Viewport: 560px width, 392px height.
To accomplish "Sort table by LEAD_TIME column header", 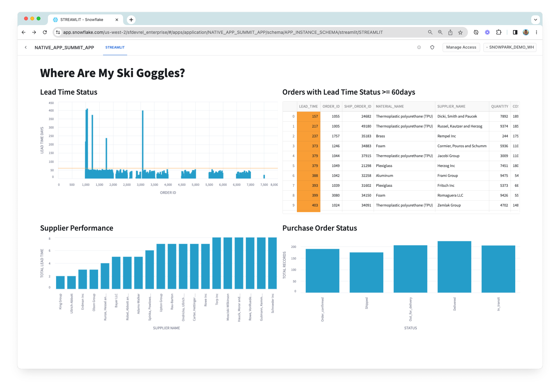I will click(x=308, y=107).
